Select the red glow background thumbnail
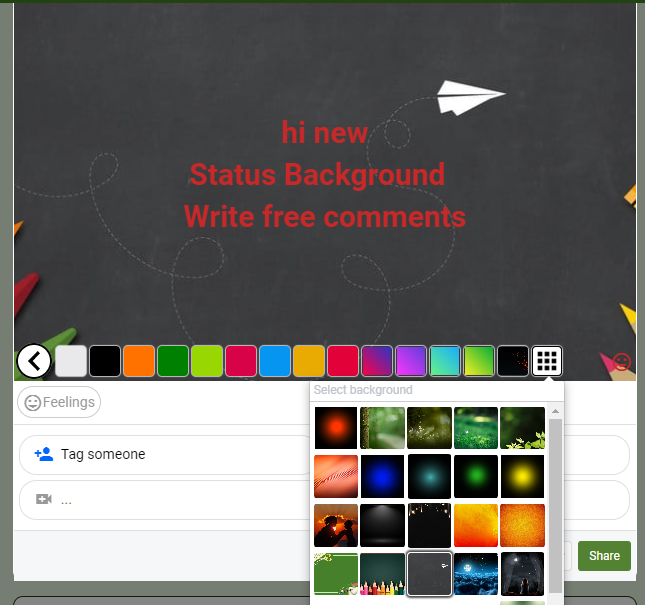Image resolution: width=645 pixels, height=605 pixels. pos(336,428)
